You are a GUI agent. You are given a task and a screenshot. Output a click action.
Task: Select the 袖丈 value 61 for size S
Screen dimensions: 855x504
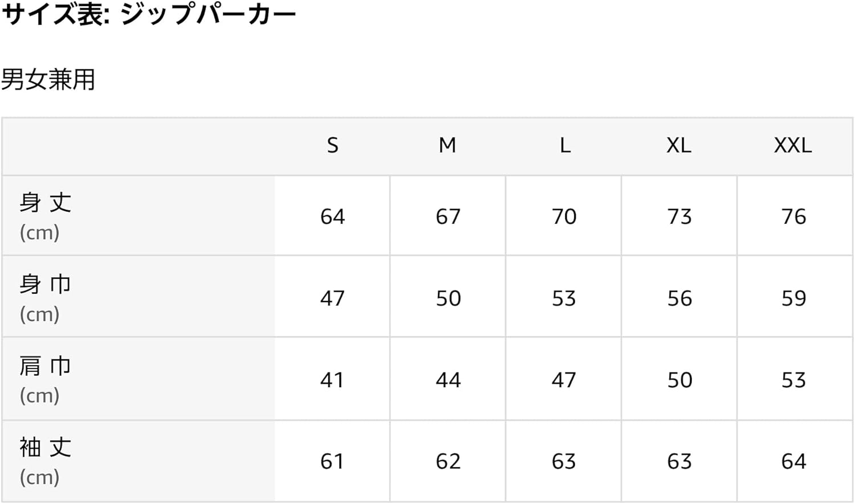(332, 461)
